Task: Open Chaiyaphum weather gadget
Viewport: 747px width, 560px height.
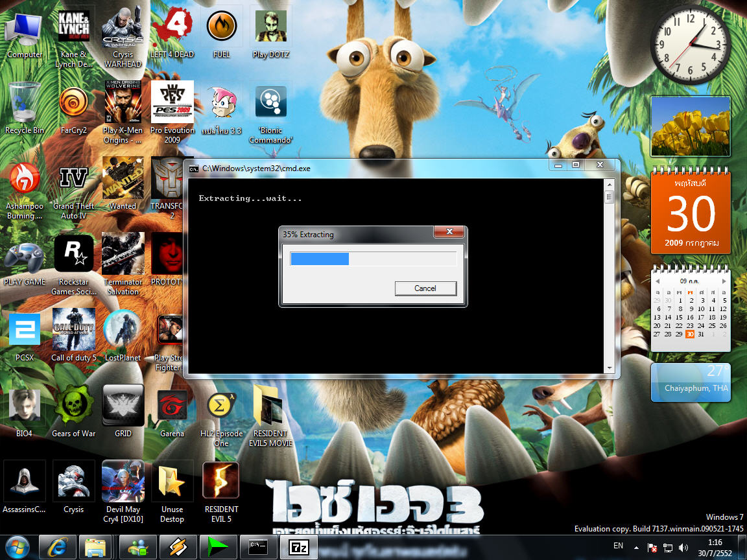Action: 691,382
